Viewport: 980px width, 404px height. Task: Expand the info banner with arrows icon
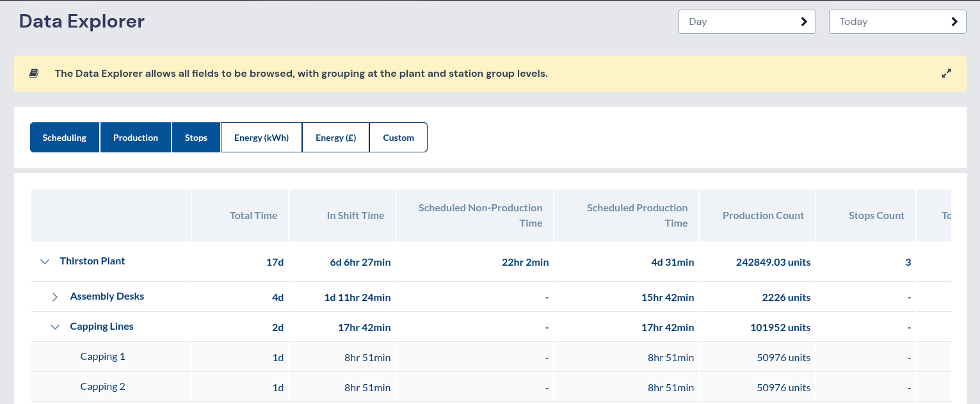pos(947,74)
